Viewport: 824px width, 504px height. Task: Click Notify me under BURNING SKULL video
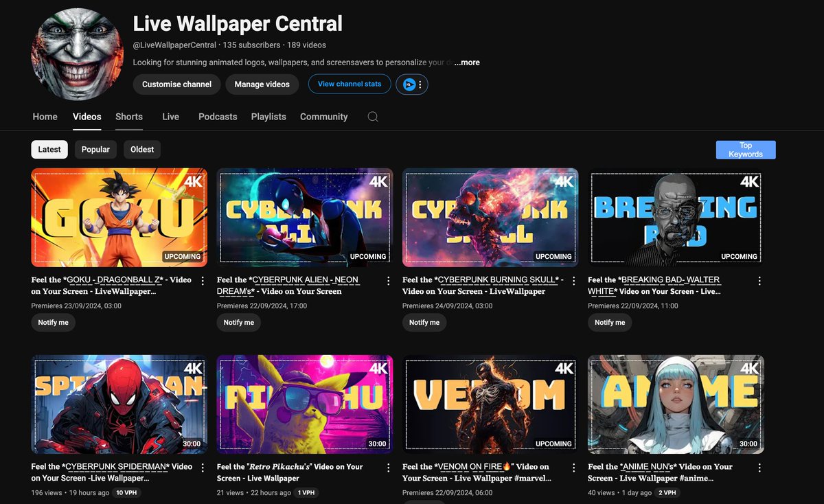pos(424,322)
